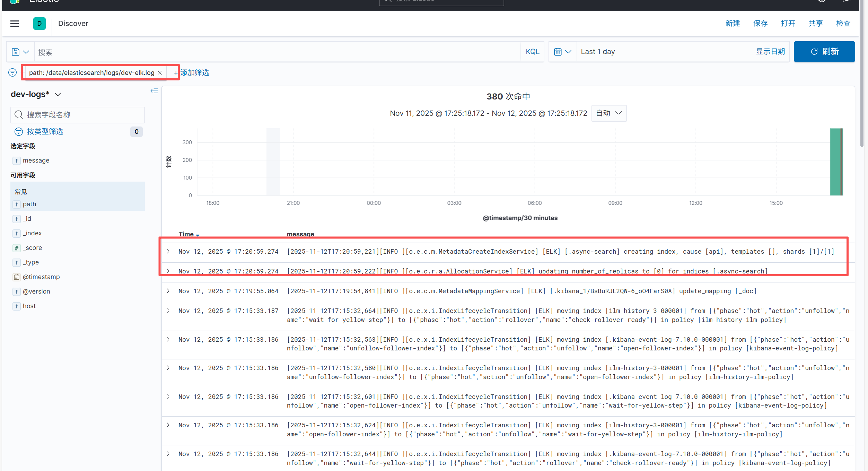Toggle KQL query language switch
This screenshot has width=868, height=471.
click(532, 52)
